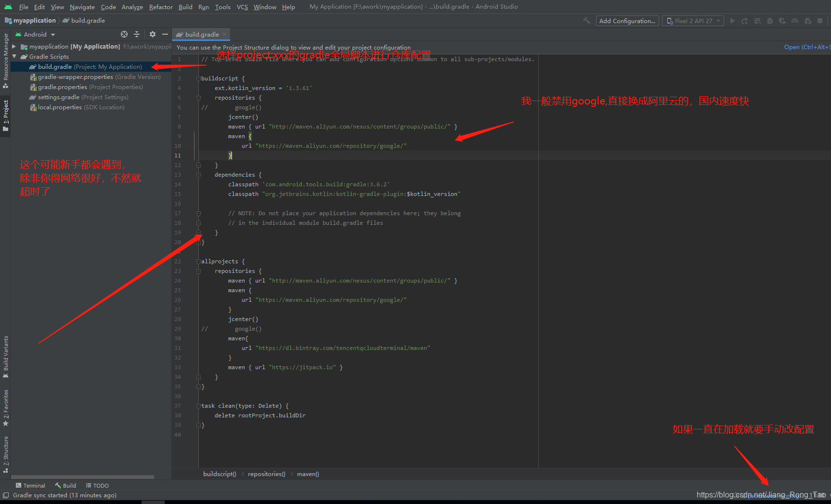831x504 pixels.
Task: Open the Pixel 2 API 27 device dropdown
Action: pyautogui.click(x=693, y=21)
